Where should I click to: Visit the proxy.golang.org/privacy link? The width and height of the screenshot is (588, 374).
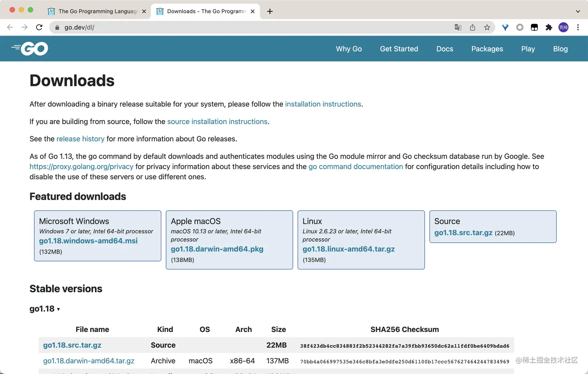click(x=81, y=166)
